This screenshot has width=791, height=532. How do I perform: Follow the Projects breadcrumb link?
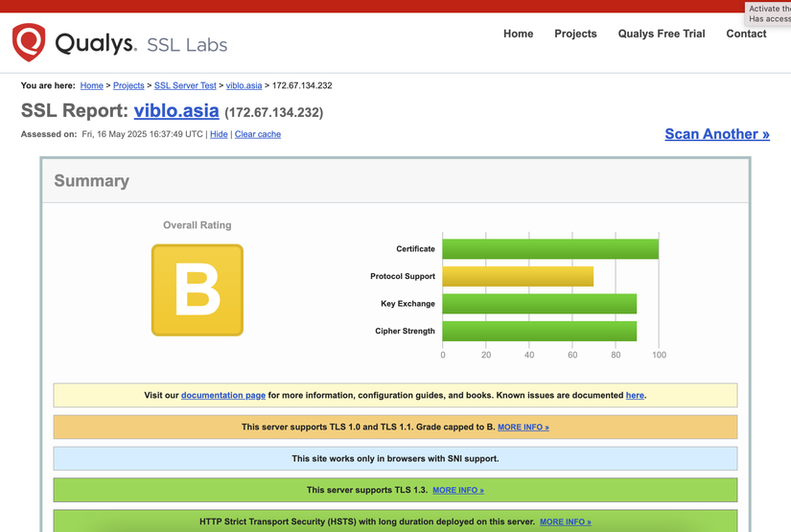point(128,85)
